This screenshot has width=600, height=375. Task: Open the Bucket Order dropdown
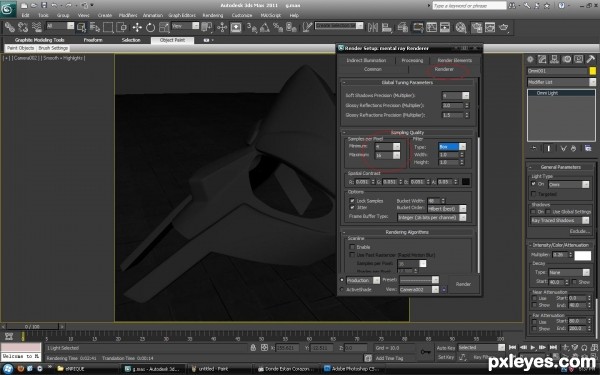[462, 209]
